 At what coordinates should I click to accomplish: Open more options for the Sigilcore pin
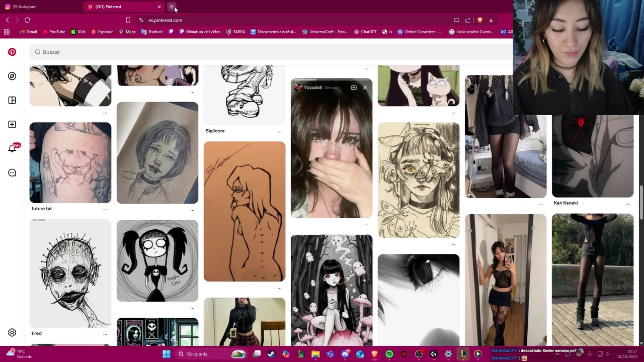[x=279, y=132]
